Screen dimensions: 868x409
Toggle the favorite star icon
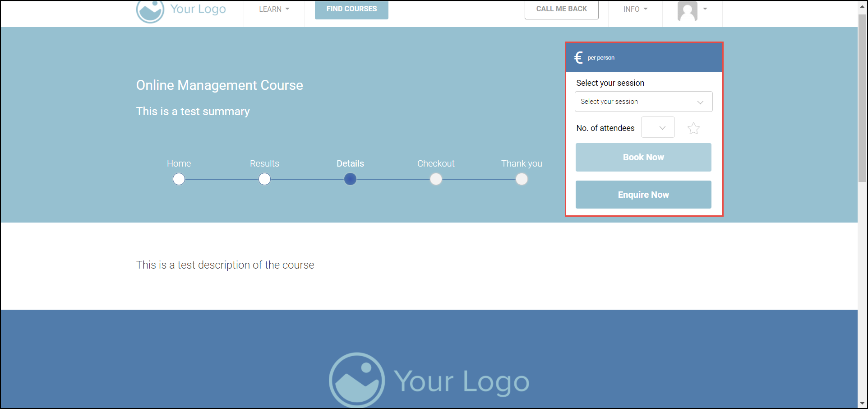693,129
